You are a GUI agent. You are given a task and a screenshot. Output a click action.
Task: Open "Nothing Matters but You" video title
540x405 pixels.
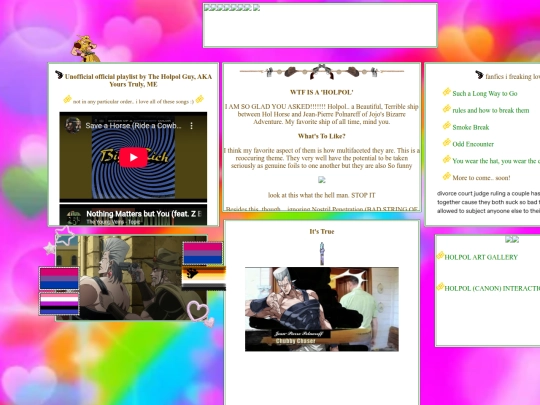[x=144, y=214]
